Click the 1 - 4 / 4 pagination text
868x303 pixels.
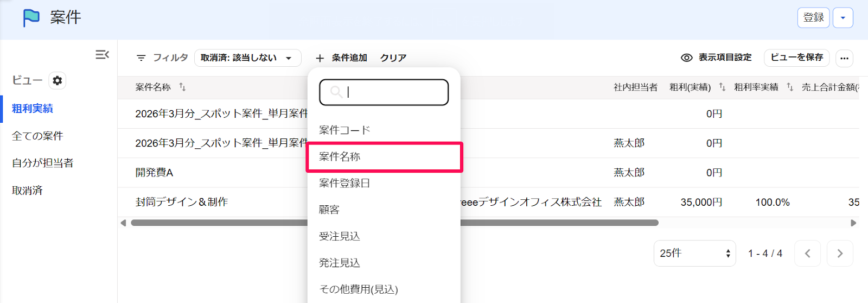pyautogui.click(x=765, y=254)
